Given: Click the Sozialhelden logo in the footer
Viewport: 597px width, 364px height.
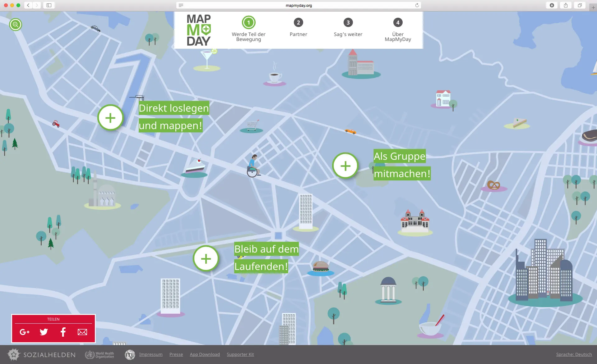Looking at the screenshot, I should (x=41, y=355).
